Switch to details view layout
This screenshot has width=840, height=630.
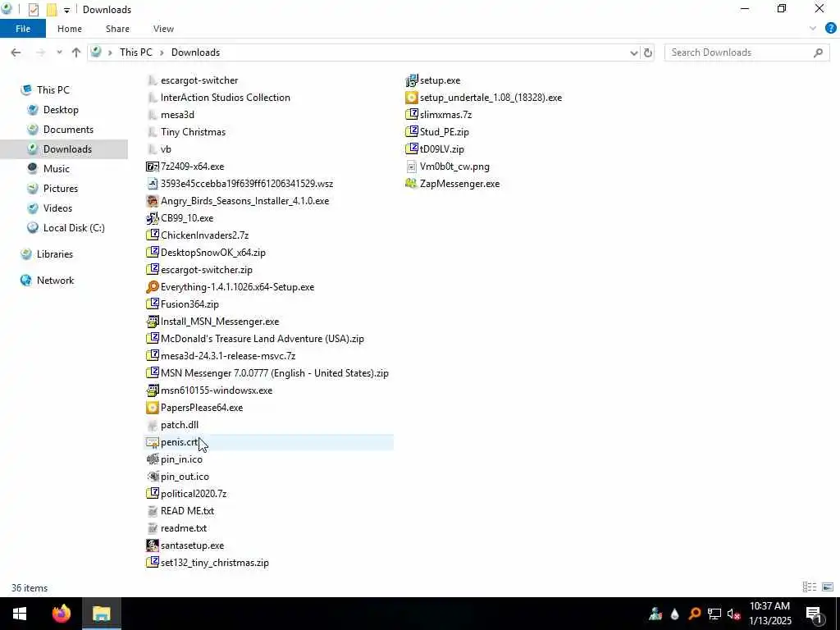pyautogui.click(x=810, y=587)
